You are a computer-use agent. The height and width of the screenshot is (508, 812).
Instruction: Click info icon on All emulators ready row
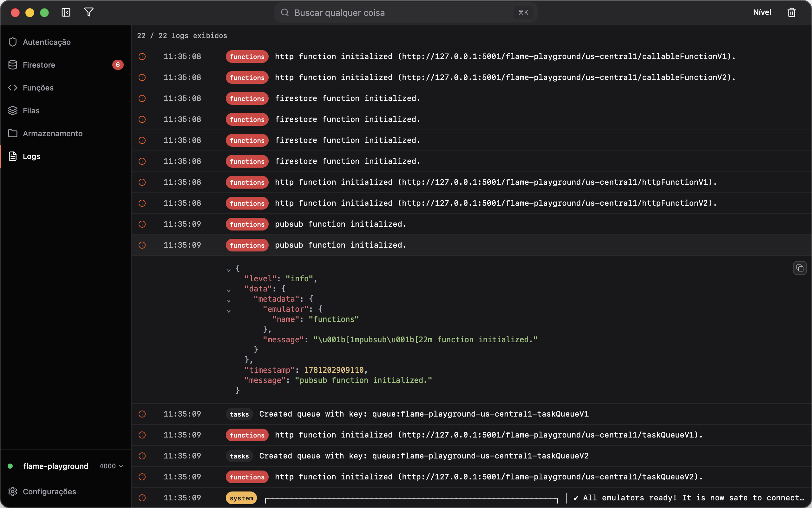coord(142,498)
